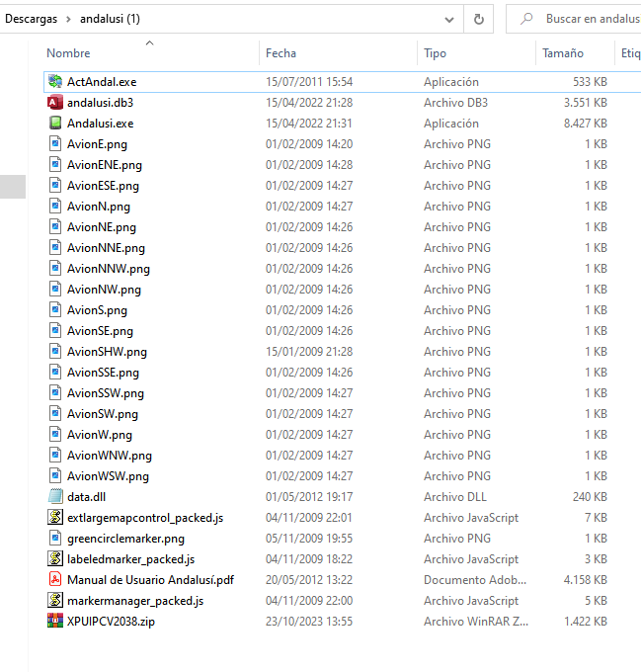Image resolution: width=641 pixels, height=672 pixels.
Task: Click the 20/05/2012 13:22 date cell
Action: [309, 580]
